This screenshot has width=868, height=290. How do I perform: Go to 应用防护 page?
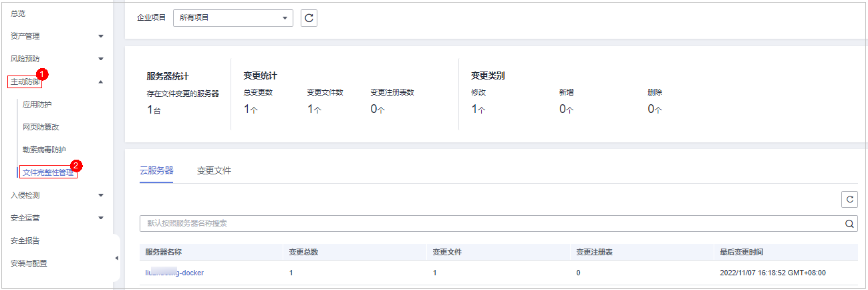(37, 104)
